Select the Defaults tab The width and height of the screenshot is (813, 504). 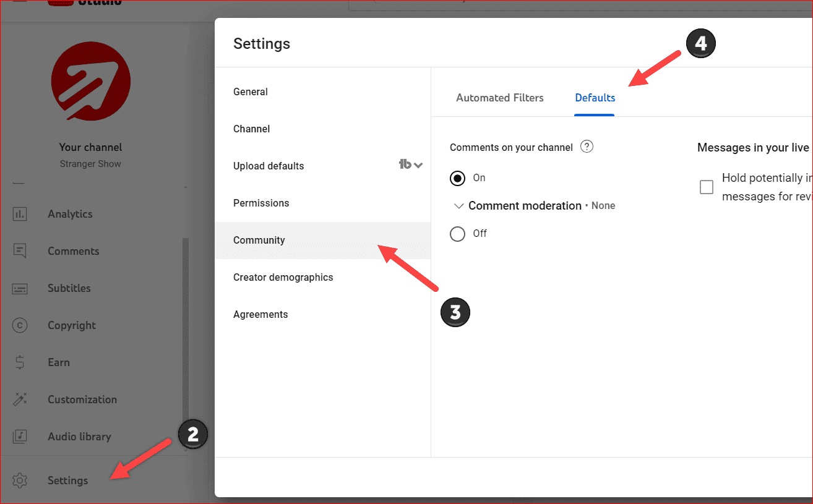595,98
